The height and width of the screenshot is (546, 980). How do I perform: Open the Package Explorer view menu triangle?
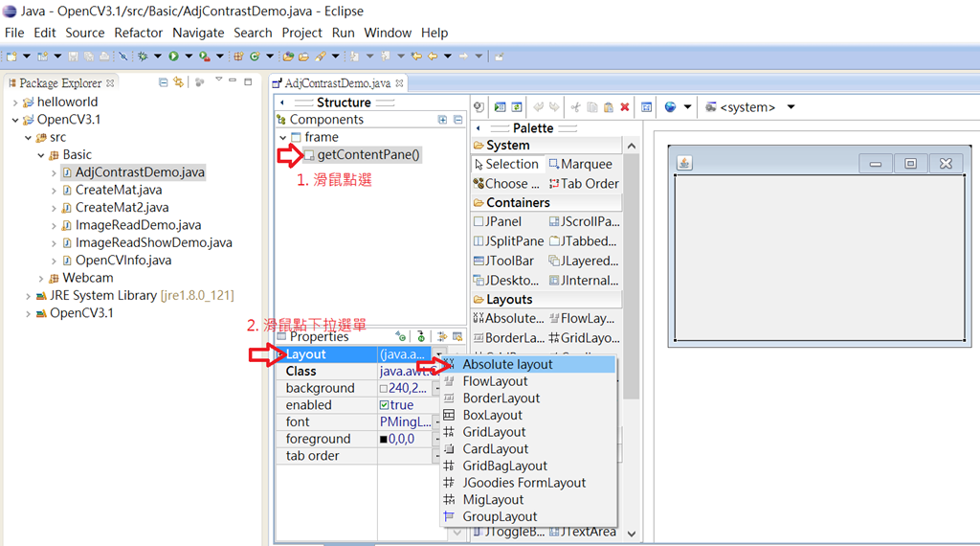(x=219, y=79)
